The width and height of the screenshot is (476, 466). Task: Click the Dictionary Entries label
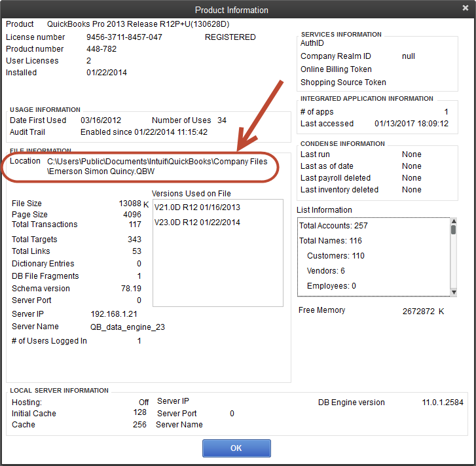(43, 264)
